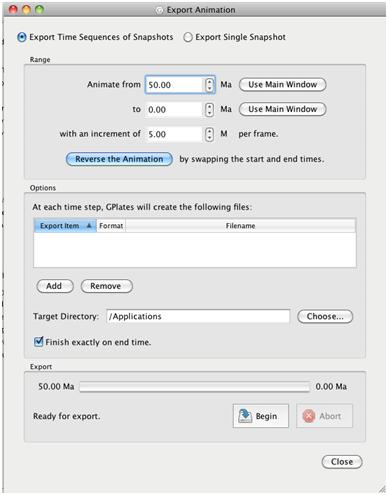Screen dimensions: 388x495
Task: Click the Abort button
Action: tap(324, 416)
